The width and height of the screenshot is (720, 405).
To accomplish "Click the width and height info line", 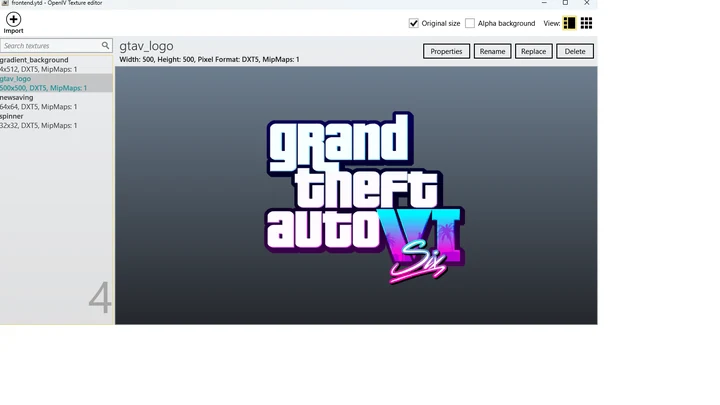I will coord(209,59).
